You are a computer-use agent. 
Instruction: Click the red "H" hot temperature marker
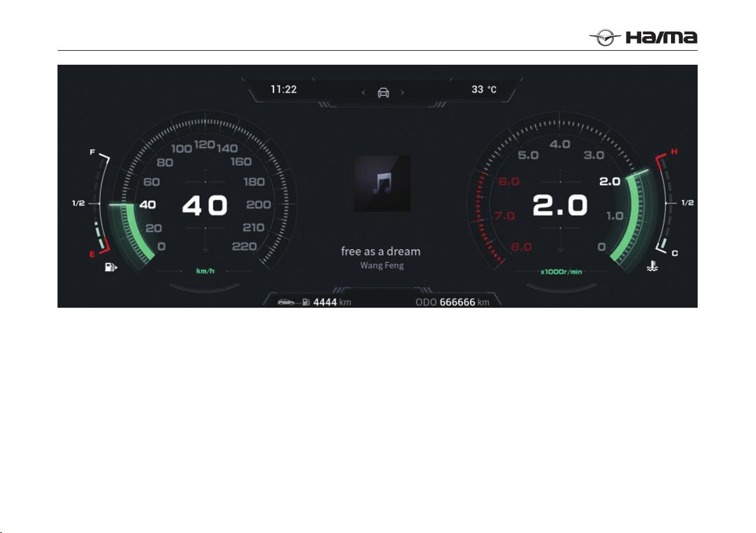[x=674, y=152]
